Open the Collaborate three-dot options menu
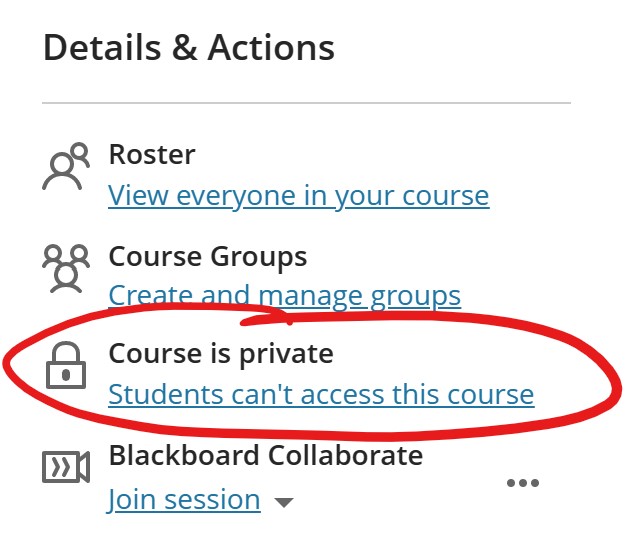The width and height of the screenshot is (625, 536). coord(523,483)
